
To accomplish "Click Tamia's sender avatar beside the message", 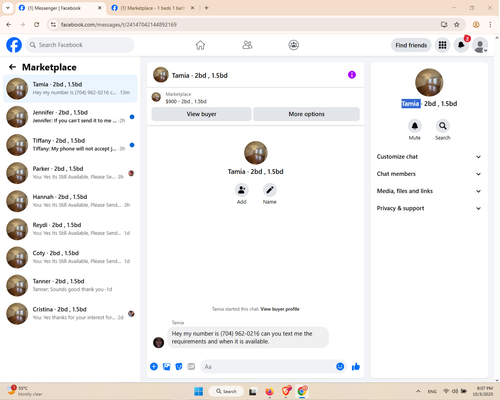I will pyautogui.click(x=158, y=342).
